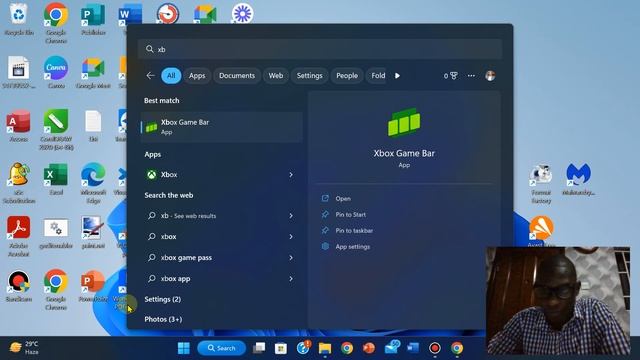This screenshot has height=360, width=640.
Task: Open Task View from the taskbar
Action: [259, 348]
